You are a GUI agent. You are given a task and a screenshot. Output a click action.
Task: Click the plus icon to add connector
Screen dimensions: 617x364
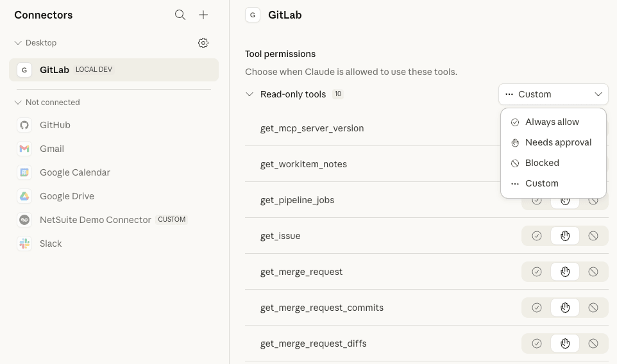[203, 15]
